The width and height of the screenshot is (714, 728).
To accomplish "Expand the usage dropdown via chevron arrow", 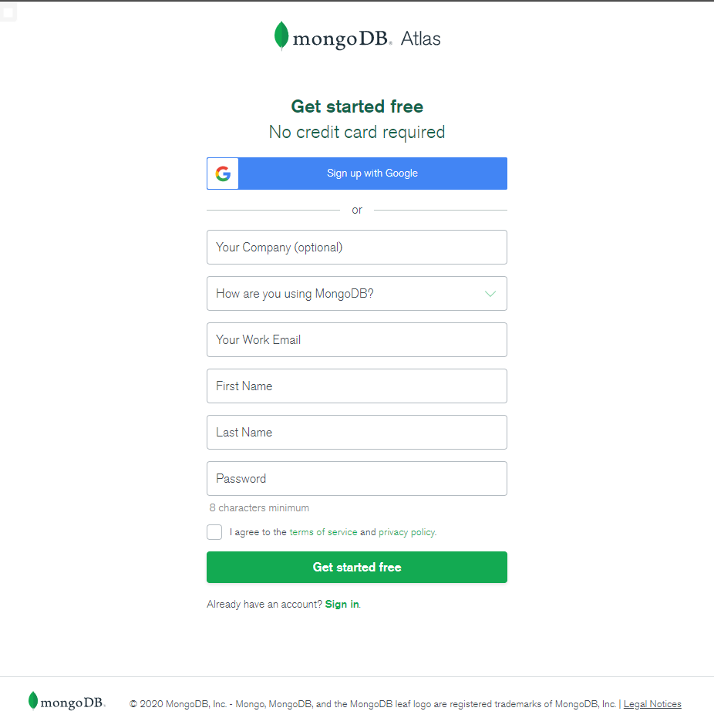I will coord(490,294).
